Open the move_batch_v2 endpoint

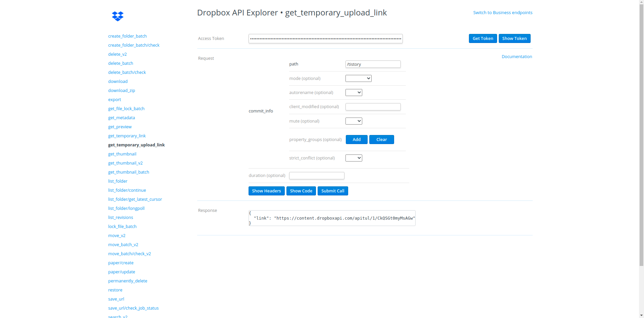123,244
